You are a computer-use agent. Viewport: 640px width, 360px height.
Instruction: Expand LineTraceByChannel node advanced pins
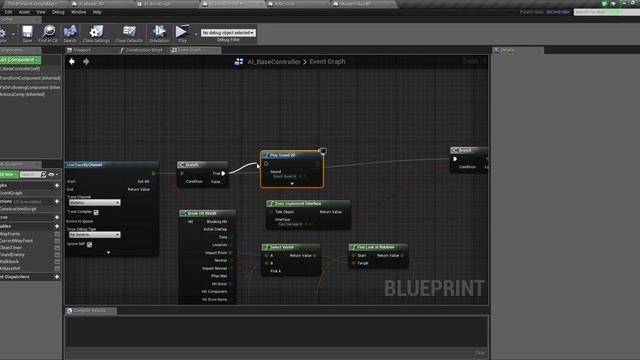(x=108, y=253)
